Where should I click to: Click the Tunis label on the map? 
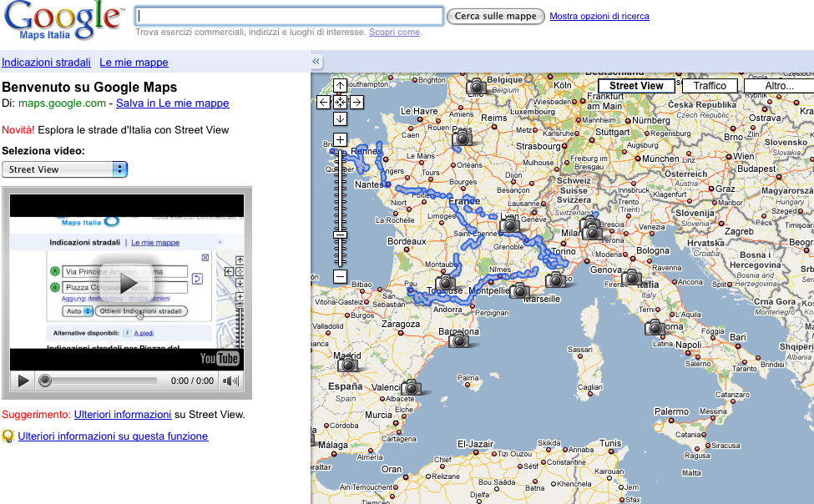[610, 443]
